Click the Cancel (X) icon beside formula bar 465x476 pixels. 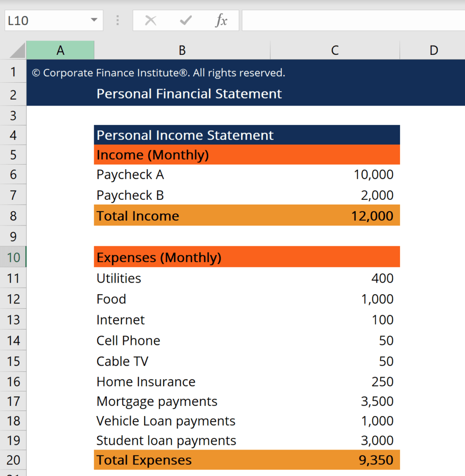150,20
